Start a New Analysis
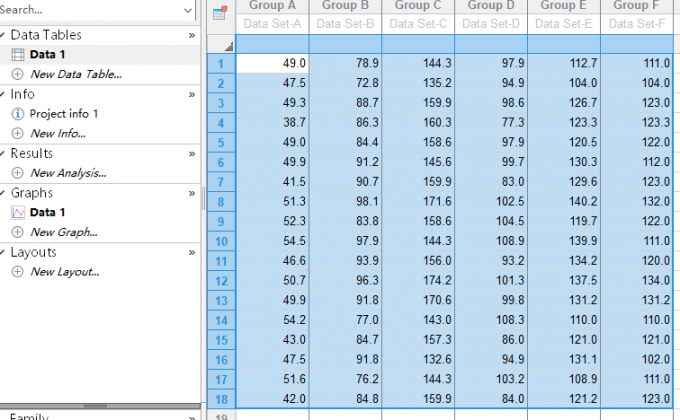This screenshot has height=420, width=680. 68,173
